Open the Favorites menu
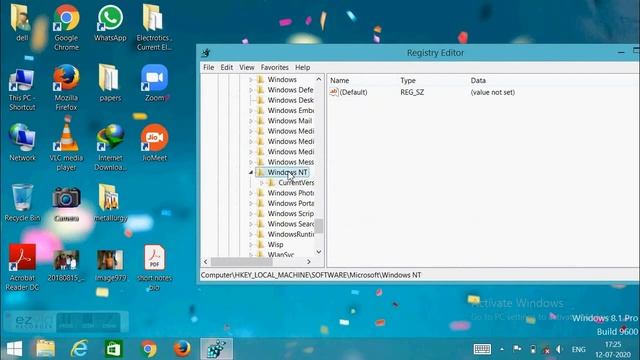Screen dimensions: 640x360 pyautogui.click(x=275, y=67)
